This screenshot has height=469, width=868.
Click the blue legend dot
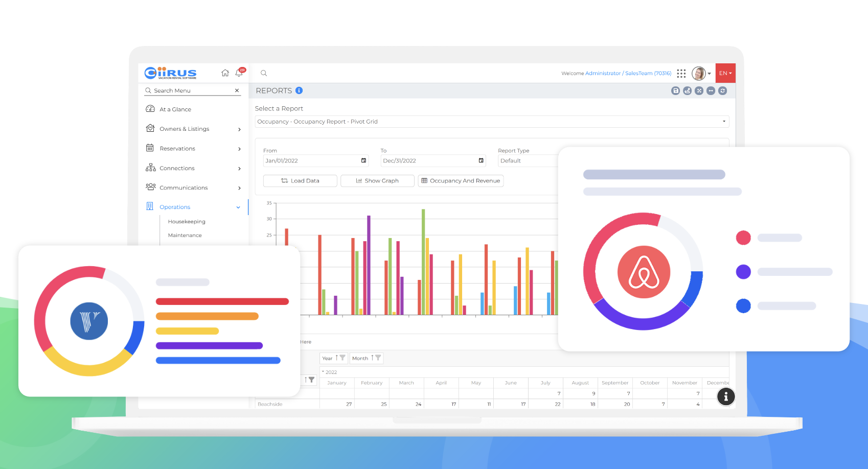click(x=743, y=306)
